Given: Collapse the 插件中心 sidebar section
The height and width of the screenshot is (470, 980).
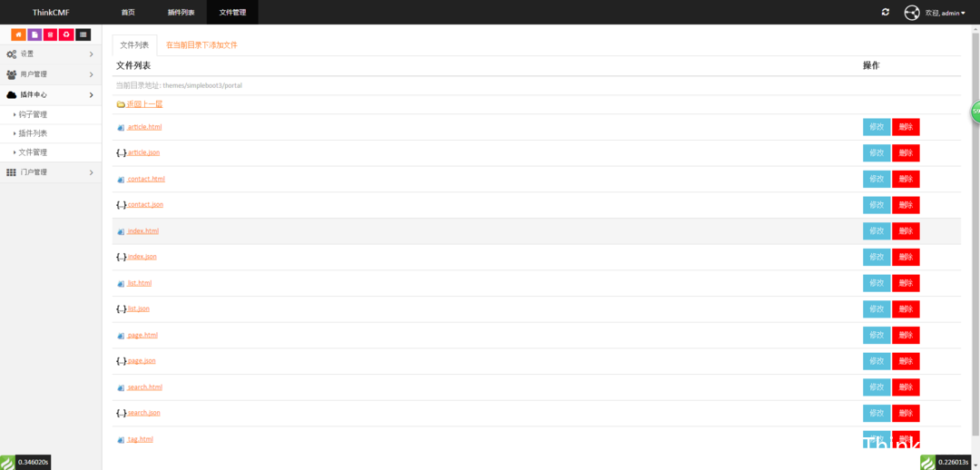Looking at the screenshot, I should [51, 95].
